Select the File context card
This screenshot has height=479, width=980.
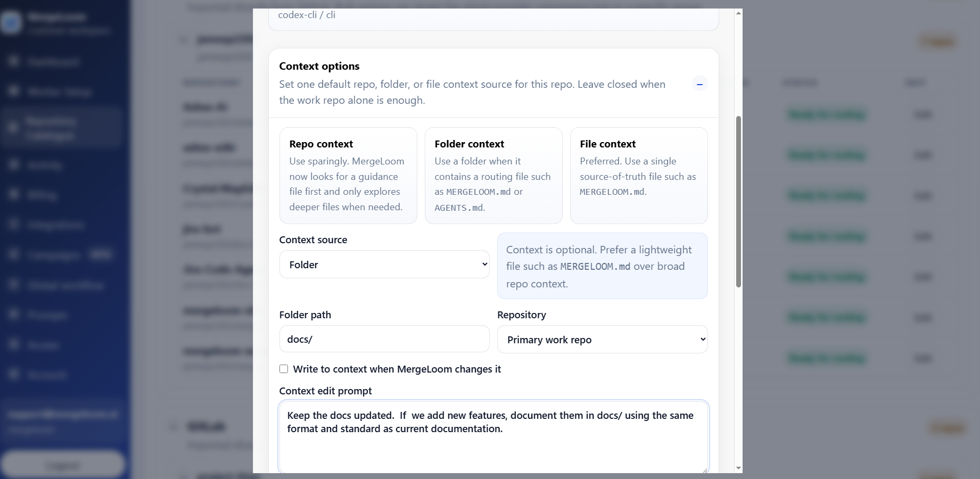tap(639, 175)
